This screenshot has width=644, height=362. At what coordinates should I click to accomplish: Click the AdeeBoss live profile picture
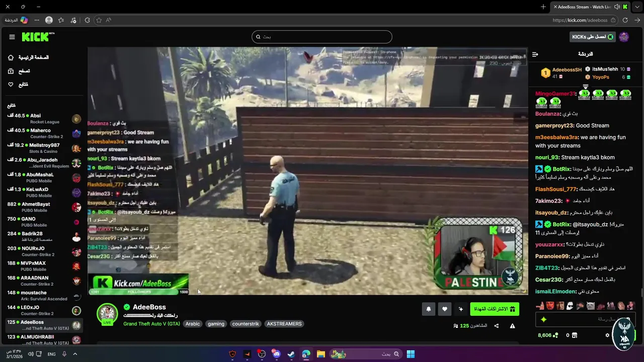[x=107, y=314]
